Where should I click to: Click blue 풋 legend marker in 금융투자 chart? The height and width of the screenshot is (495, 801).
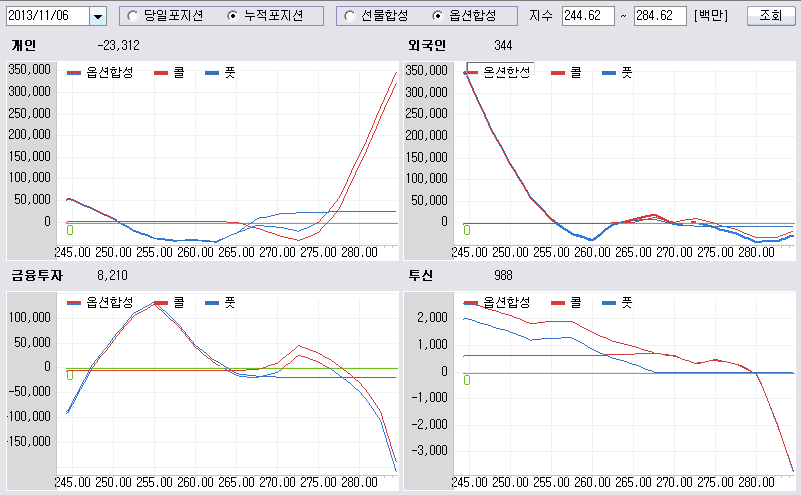click(212, 301)
